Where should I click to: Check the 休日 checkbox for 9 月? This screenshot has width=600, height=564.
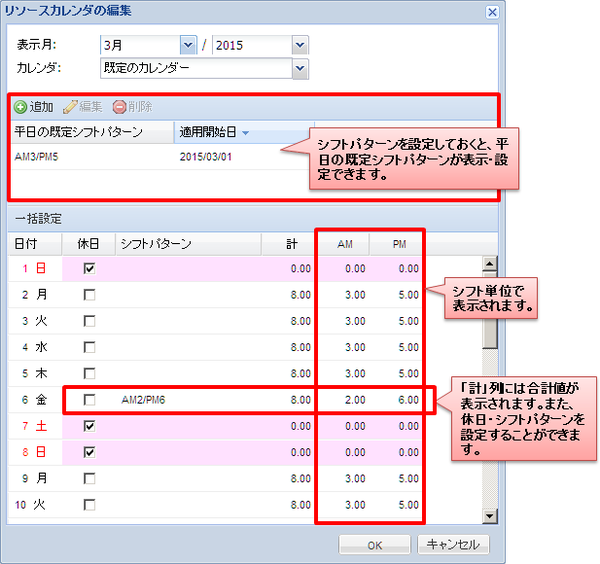(x=90, y=478)
